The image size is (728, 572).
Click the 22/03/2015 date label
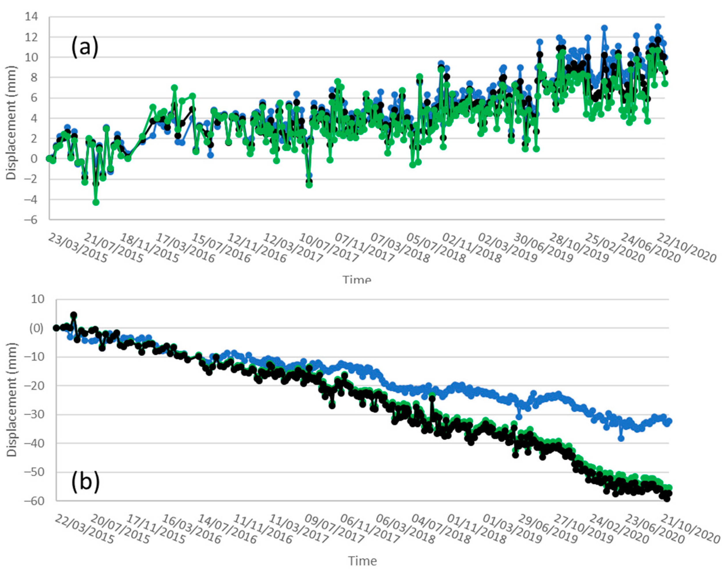[84, 529]
